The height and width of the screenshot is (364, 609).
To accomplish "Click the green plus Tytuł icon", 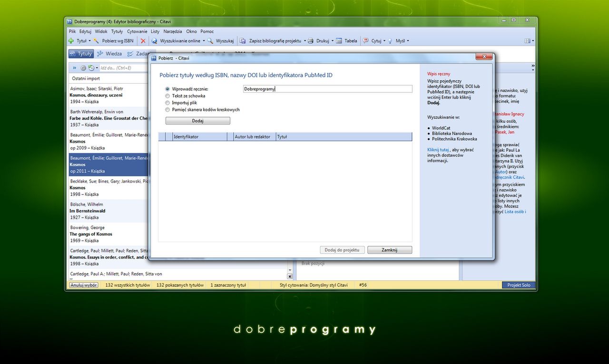I will (71, 41).
